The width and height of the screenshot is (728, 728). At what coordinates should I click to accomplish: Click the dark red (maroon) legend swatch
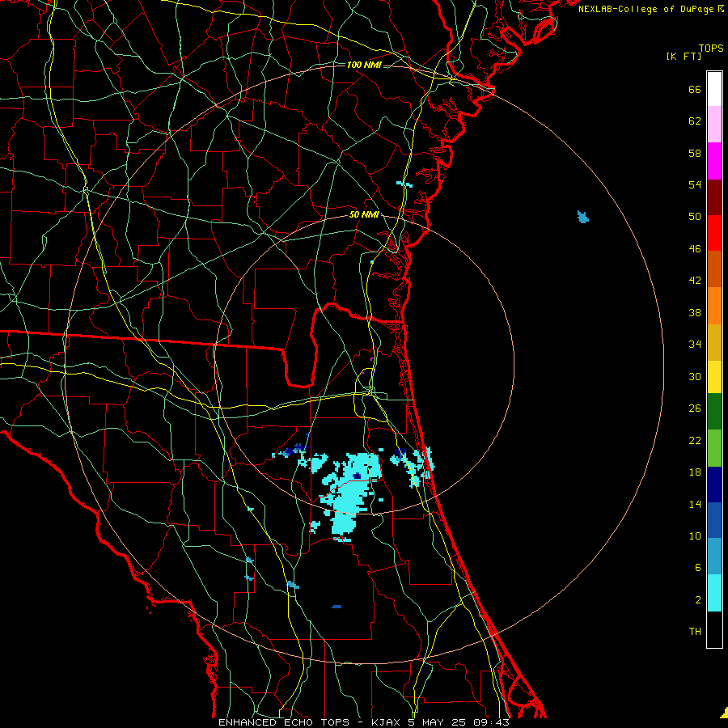point(714,197)
